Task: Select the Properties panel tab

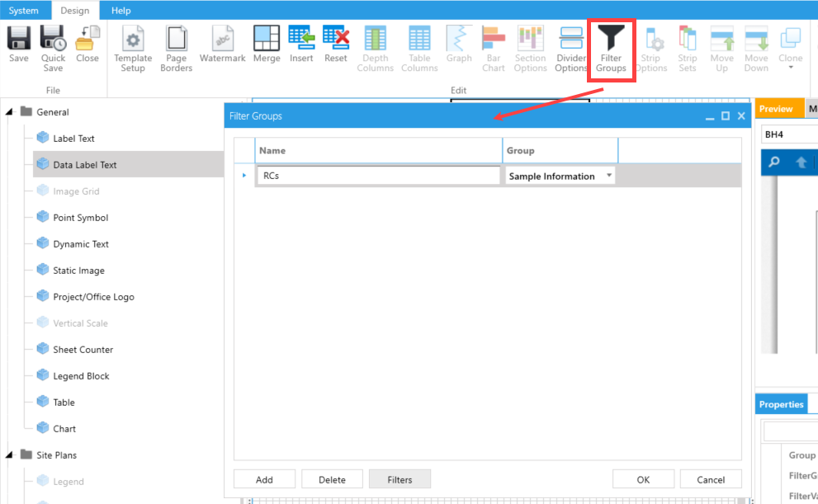Action: (x=781, y=404)
